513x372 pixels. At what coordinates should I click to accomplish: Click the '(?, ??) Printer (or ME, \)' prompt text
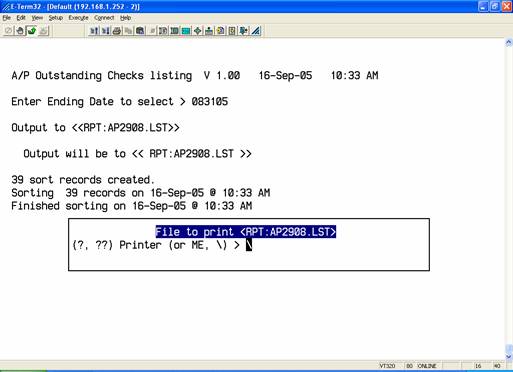point(156,245)
